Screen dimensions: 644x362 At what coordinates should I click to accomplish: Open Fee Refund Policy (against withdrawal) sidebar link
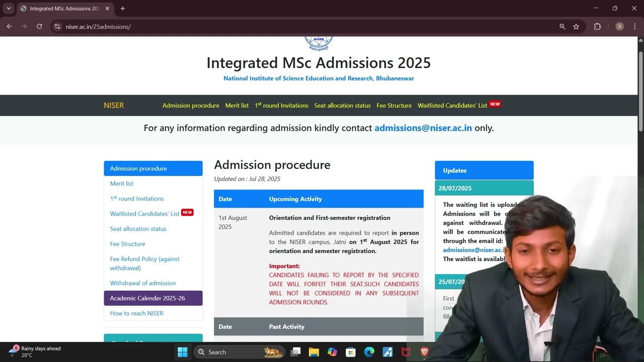point(145,263)
